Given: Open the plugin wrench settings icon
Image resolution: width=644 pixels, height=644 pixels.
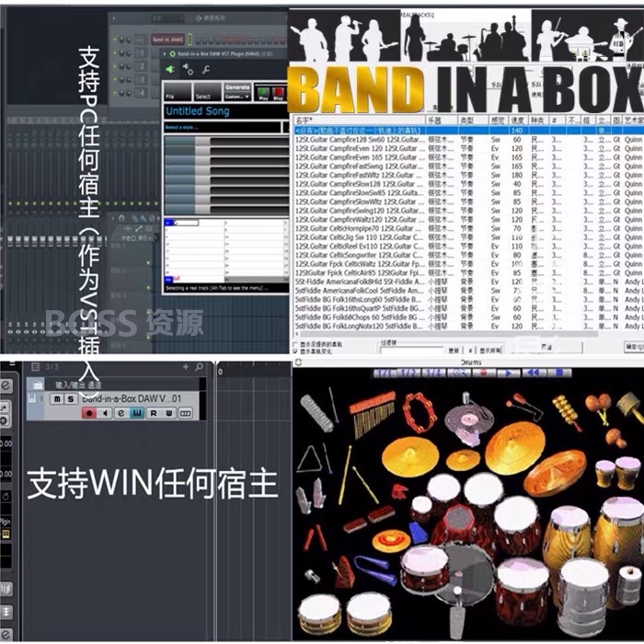Looking at the screenshot, I should click(x=206, y=69).
